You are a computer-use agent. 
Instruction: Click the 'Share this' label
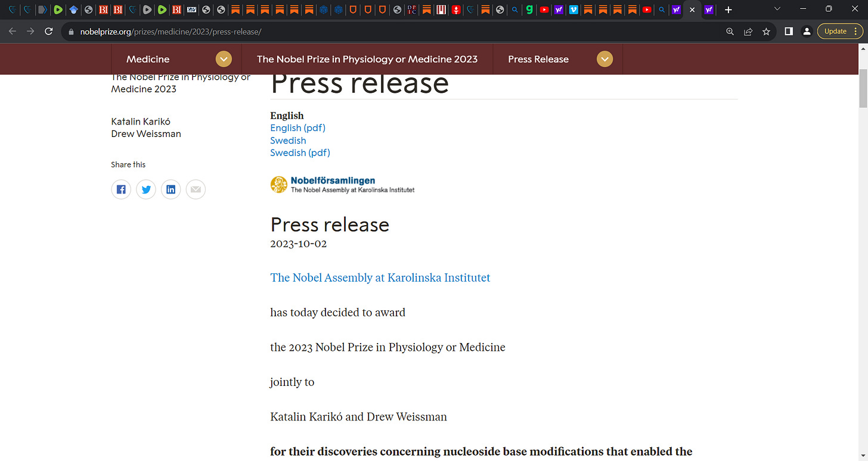pos(128,164)
